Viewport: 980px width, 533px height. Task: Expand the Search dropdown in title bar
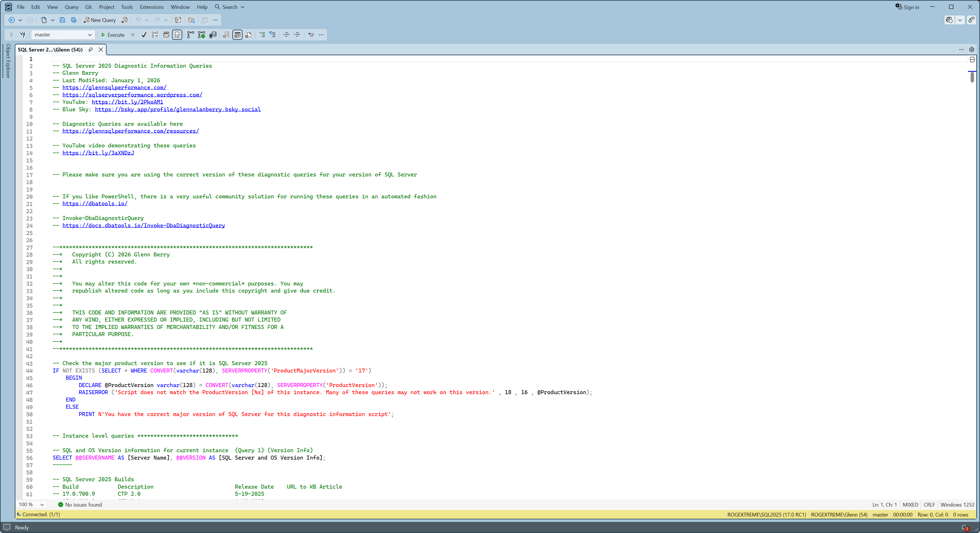point(243,7)
